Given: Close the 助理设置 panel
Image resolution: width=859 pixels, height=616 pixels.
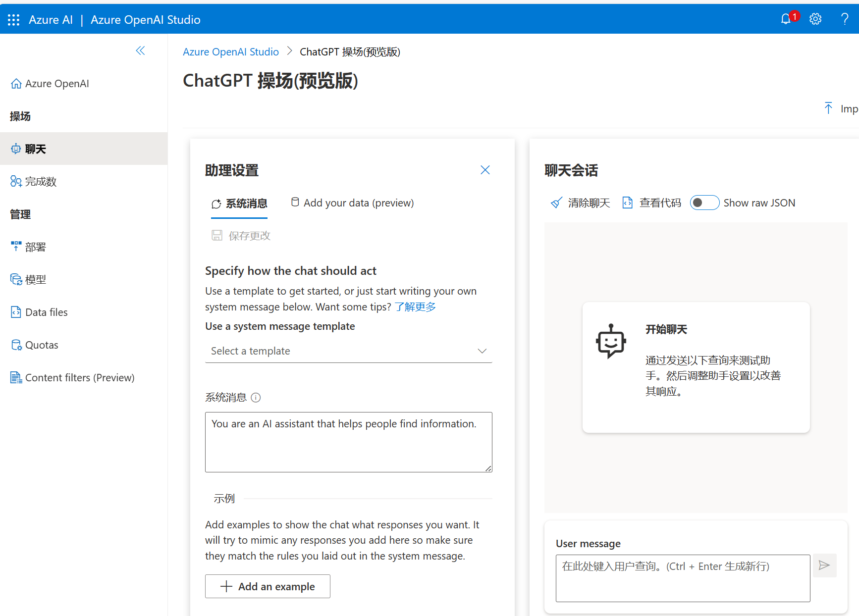Looking at the screenshot, I should [485, 170].
